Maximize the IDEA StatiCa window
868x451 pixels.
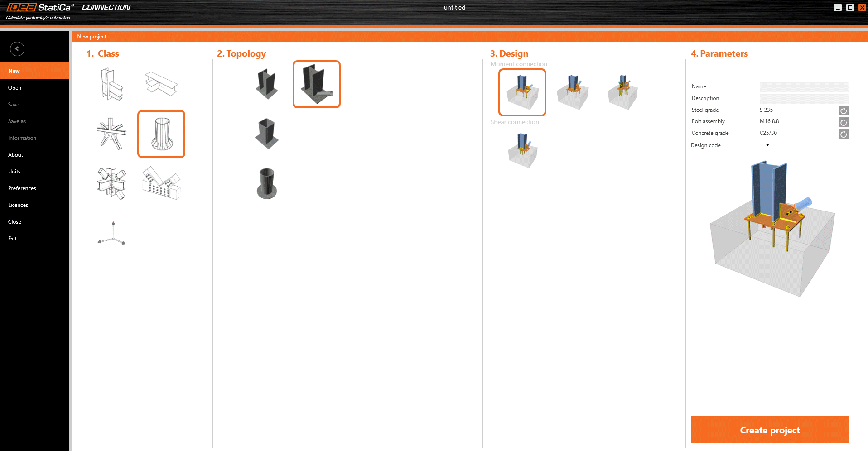click(850, 7)
